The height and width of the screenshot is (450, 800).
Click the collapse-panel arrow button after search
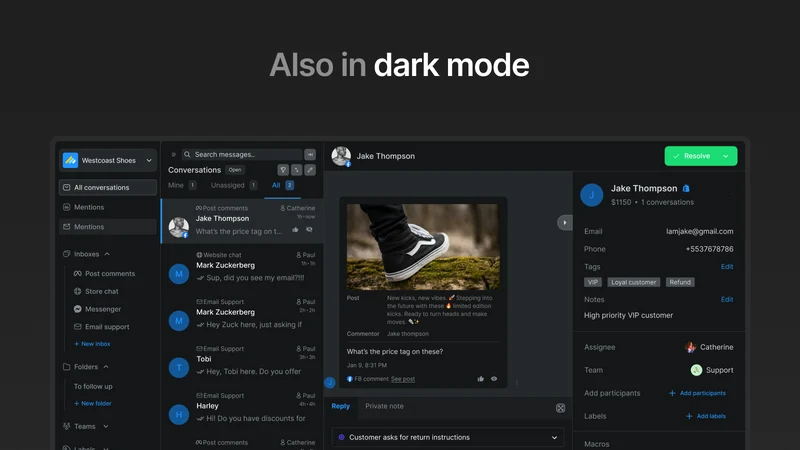coord(310,155)
